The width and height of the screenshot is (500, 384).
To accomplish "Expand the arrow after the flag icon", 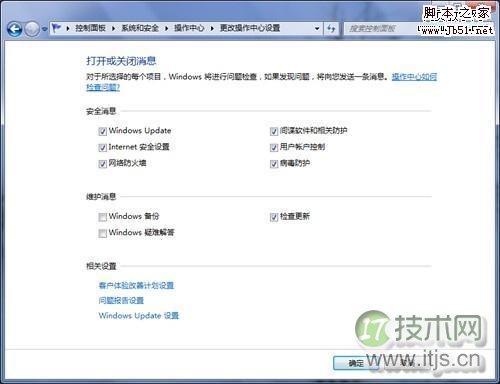I will (68, 28).
